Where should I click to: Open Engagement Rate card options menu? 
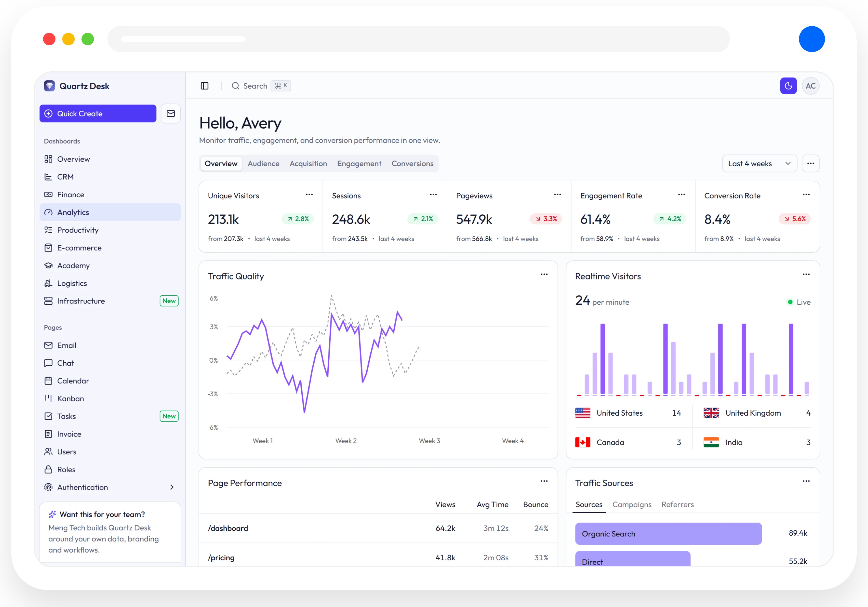click(682, 195)
